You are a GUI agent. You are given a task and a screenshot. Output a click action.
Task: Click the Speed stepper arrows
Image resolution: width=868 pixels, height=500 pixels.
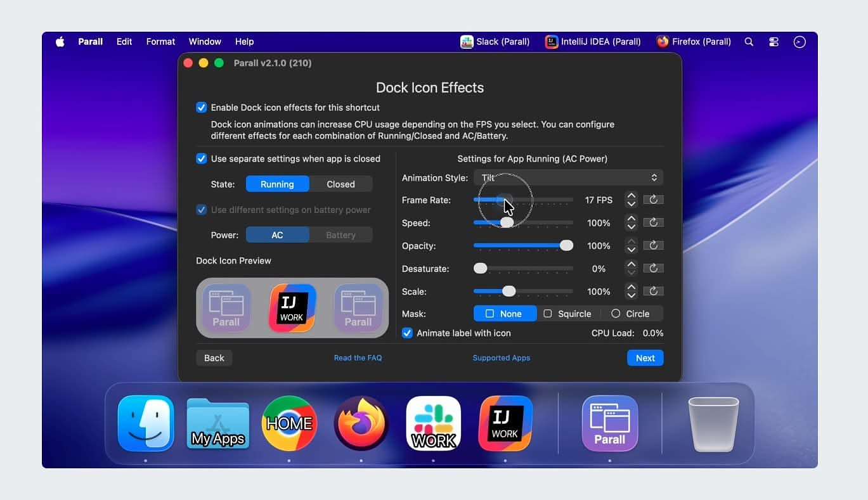[631, 223]
